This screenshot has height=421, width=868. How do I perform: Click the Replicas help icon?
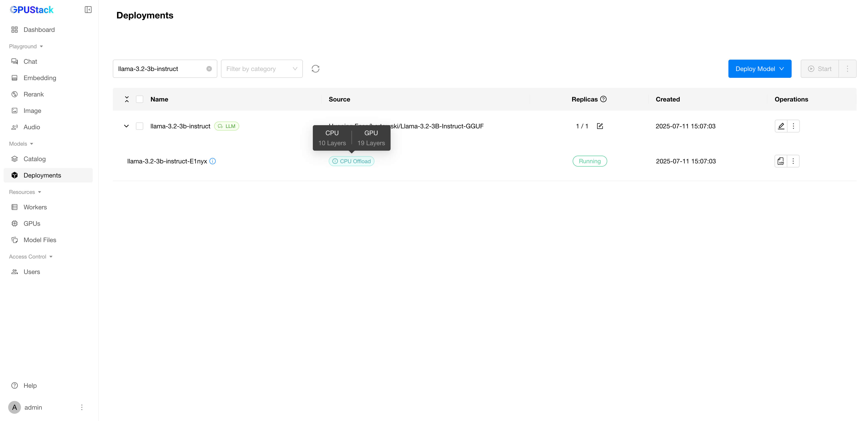coord(603,99)
